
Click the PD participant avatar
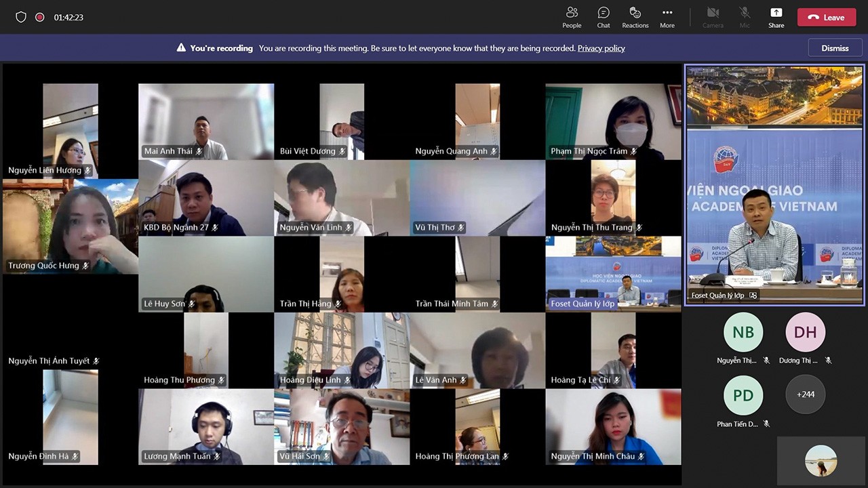(743, 395)
